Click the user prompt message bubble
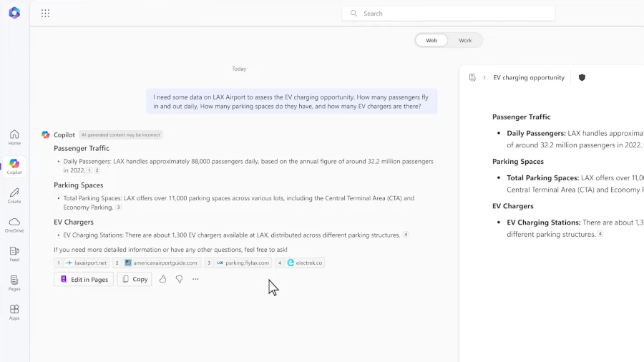The height and width of the screenshot is (362, 644). click(x=292, y=102)
